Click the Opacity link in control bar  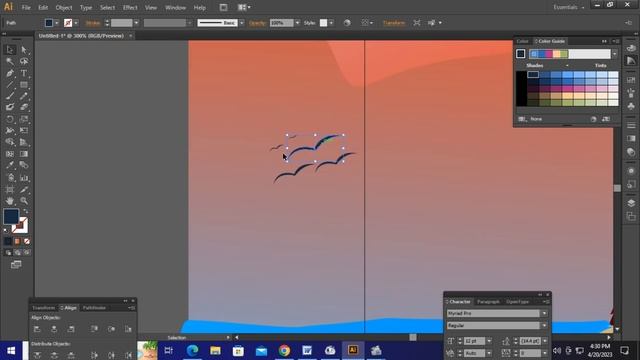pyautogui.click(x=257, y=23)
